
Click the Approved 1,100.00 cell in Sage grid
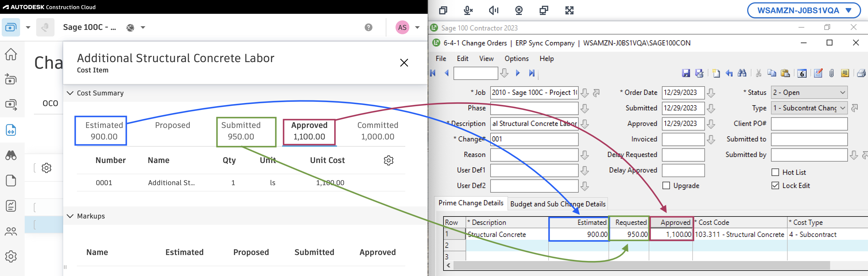[671, 235]
